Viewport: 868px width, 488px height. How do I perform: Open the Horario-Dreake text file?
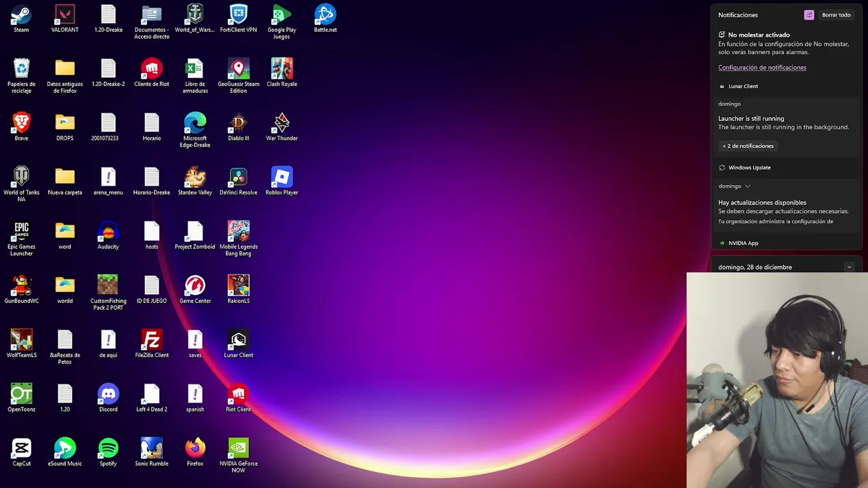(151, 182)
